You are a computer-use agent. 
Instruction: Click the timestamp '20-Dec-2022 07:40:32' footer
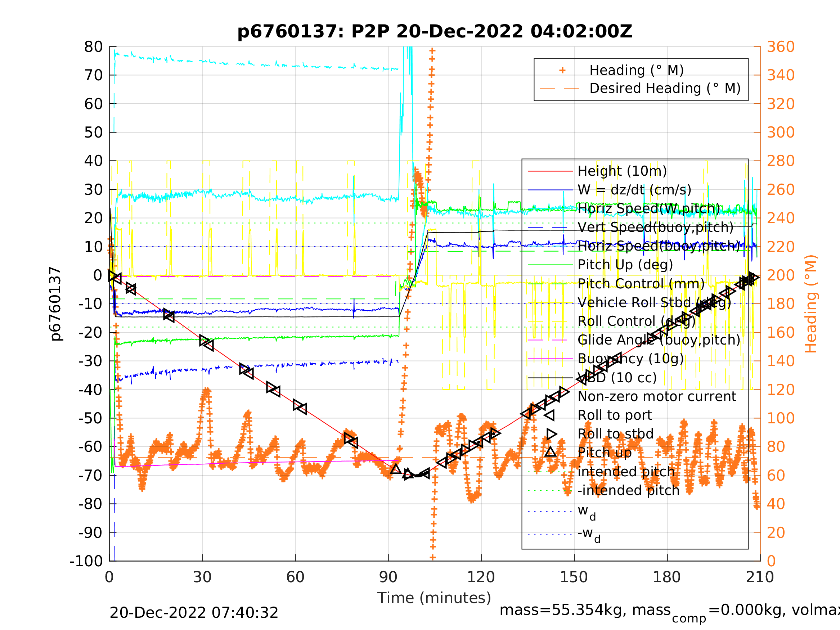point(194,613)
